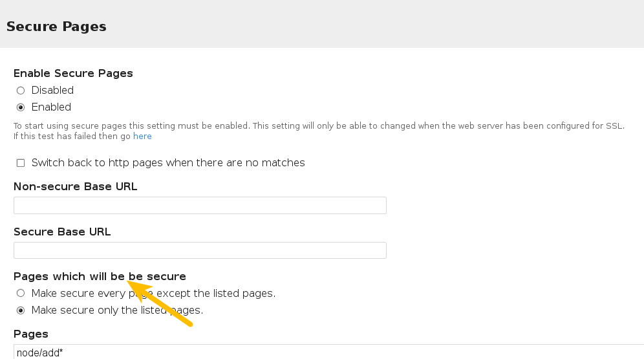Screen dimensions: 644x359
Task: Open the "here" link in the help text
Action: tap(142, 136)
